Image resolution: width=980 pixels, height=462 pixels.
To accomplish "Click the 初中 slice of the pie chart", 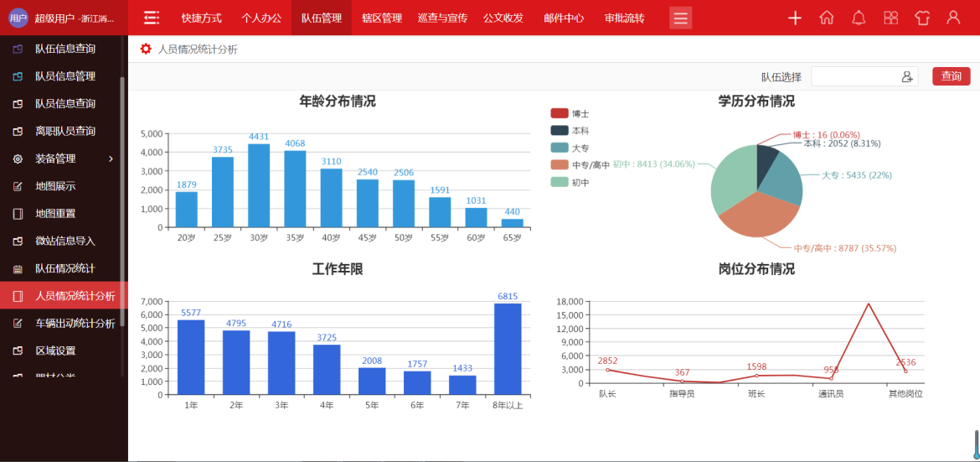I will coord(731,179).
